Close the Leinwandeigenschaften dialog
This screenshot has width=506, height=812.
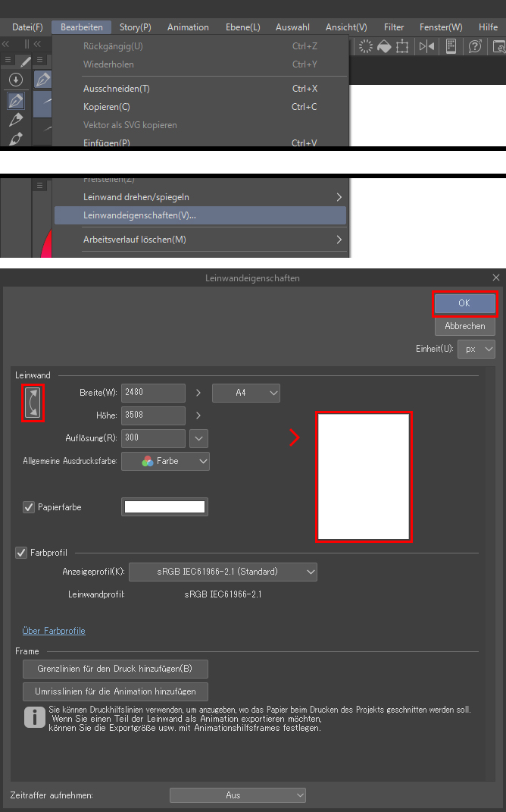tap(496, 277)
